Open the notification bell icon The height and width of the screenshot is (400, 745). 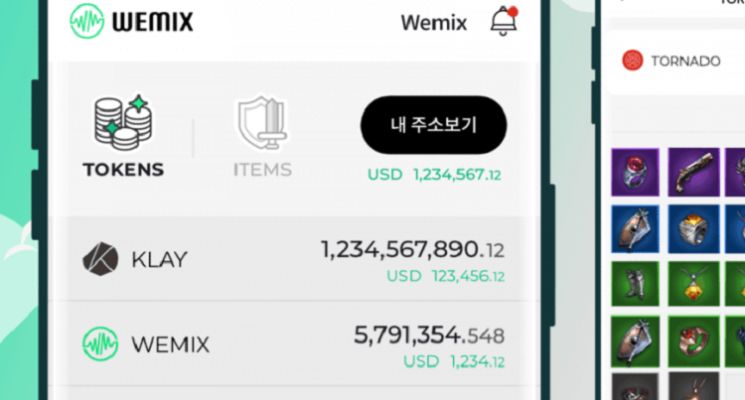point(504,21)
